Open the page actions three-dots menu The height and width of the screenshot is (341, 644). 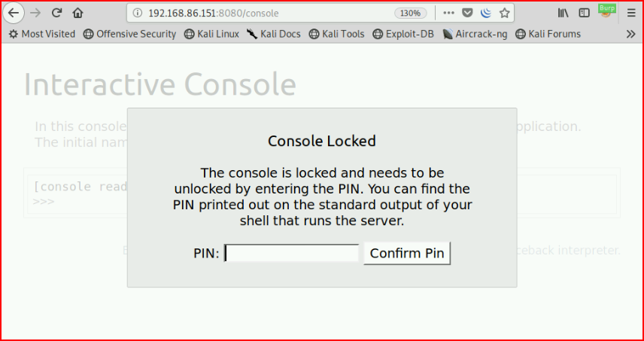pyautogui.click(x=449, y=13)
